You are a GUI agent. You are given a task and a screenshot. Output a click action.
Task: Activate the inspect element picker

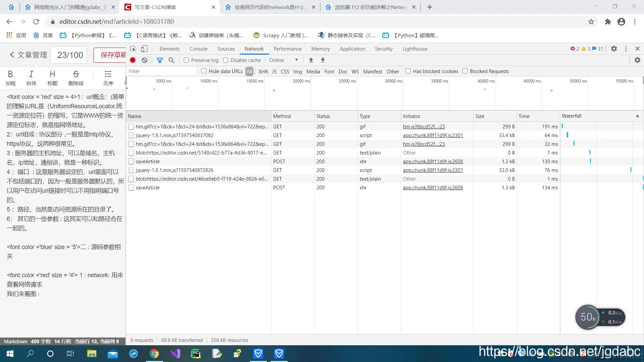point(133,49)
